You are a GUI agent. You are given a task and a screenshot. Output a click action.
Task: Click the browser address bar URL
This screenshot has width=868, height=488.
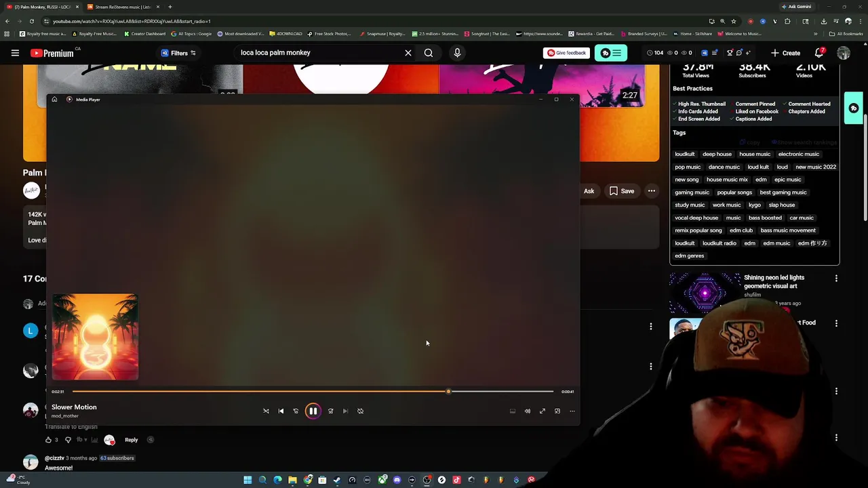[x=132, y=21]
